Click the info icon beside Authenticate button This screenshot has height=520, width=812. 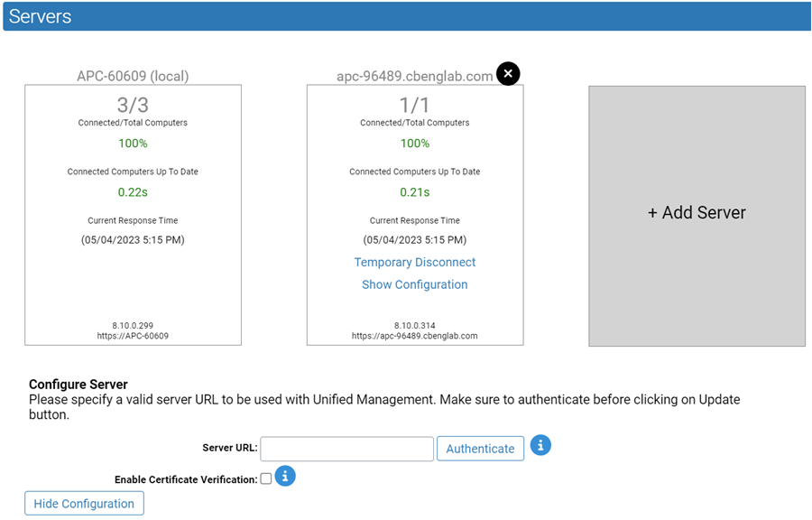[540, 445]
